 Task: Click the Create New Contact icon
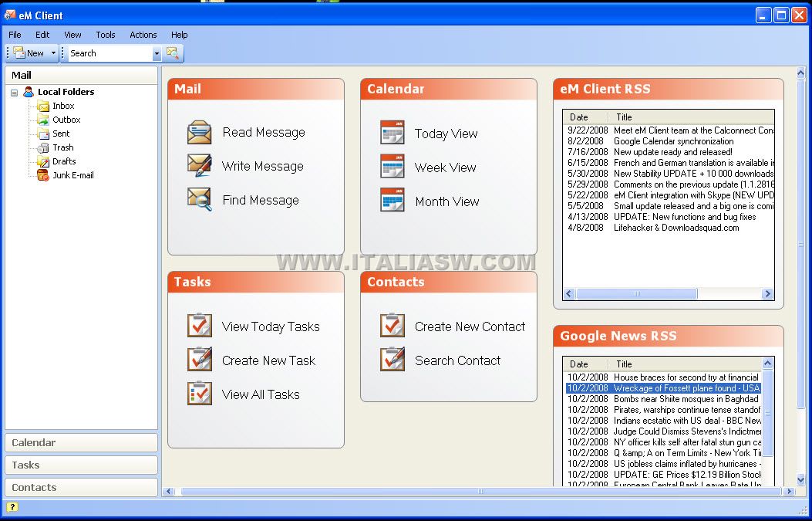tap(392, 326)
